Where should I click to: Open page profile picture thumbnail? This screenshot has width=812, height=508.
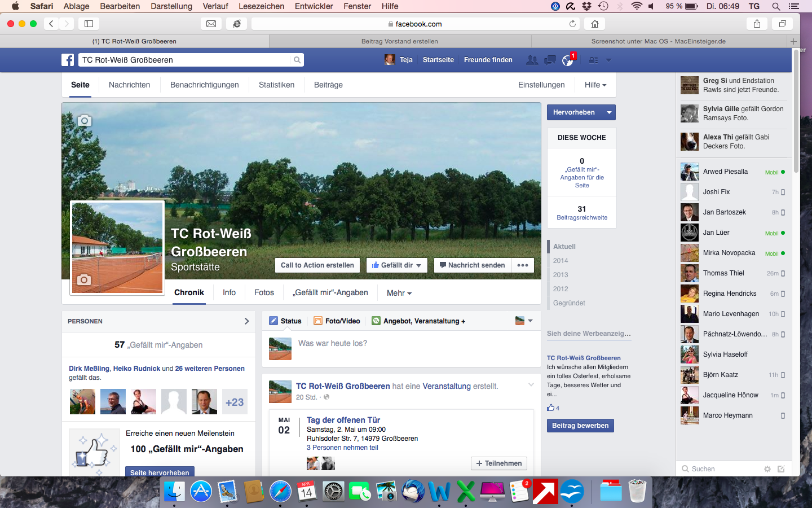coord(117,248)
